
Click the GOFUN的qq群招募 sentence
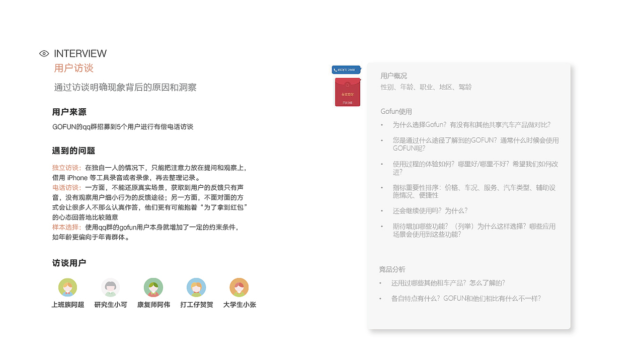123,127
